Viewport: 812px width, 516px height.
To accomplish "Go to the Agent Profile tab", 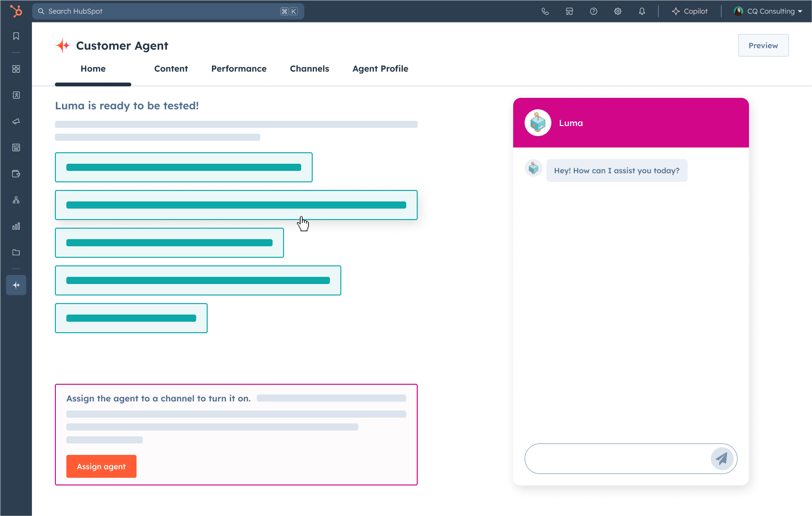I will pos(380,69).
